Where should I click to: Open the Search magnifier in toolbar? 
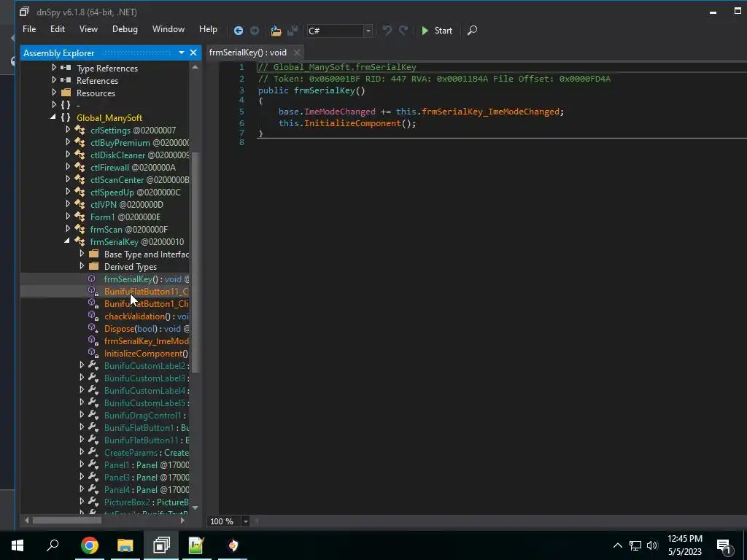[472, 31]
